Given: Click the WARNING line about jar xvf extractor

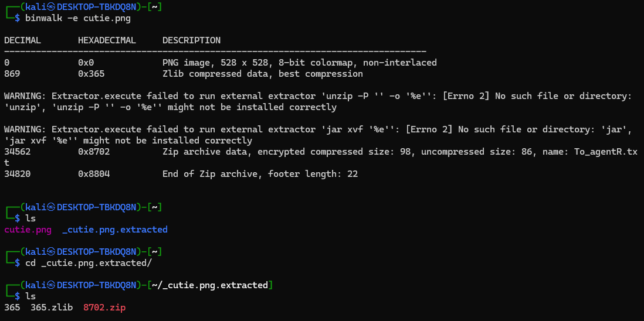Looking at the screenshot, I should pos(317,129).
